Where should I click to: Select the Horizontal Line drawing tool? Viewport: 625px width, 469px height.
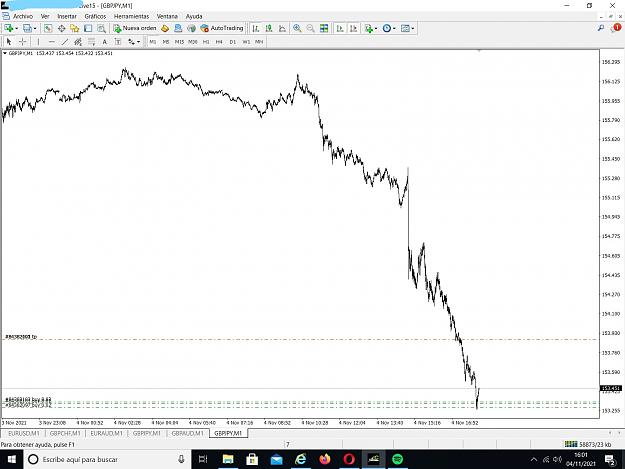click(x=51, y=41)
